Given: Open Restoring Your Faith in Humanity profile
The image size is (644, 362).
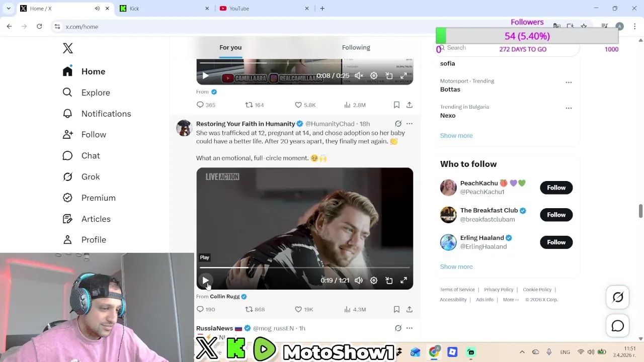Looking at the screenshot, I should (246, 124).
